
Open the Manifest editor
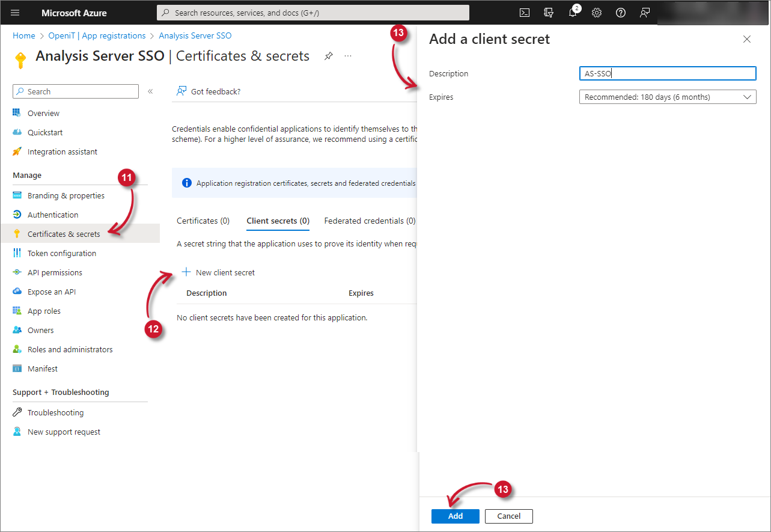[x=41, y=368]
